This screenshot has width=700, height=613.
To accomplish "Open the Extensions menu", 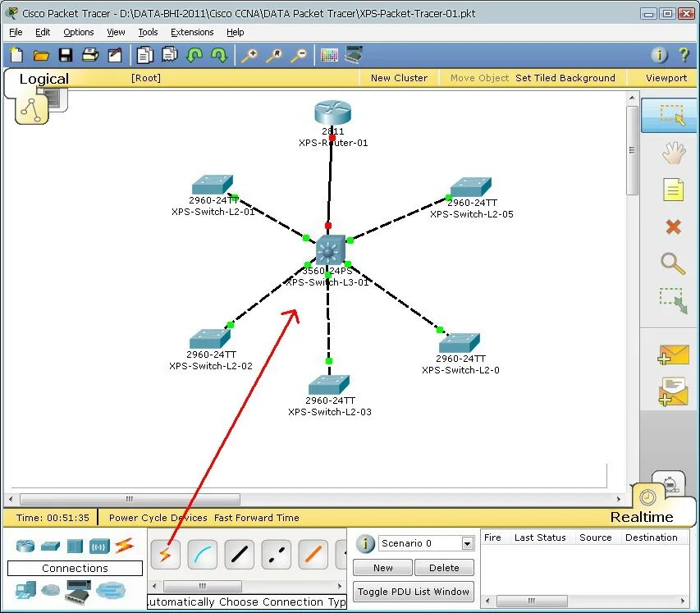I will pos(192,32).
